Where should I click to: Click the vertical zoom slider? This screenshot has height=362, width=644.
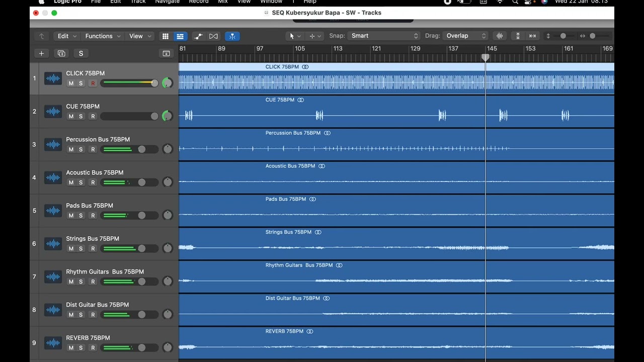coord(563,36)
